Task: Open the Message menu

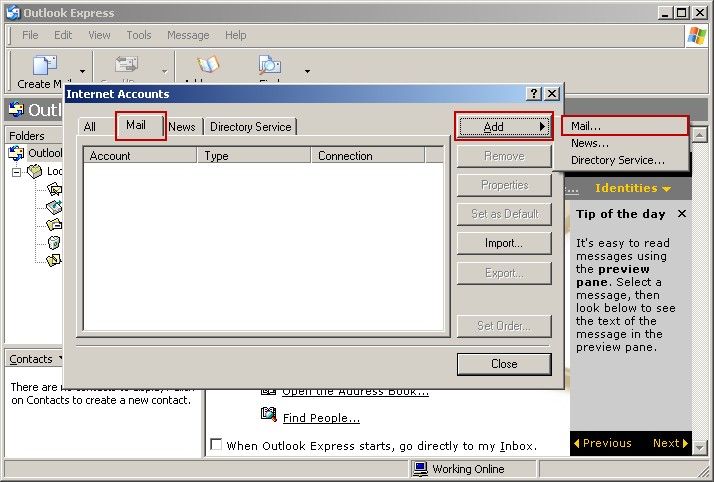Action: 188,35
